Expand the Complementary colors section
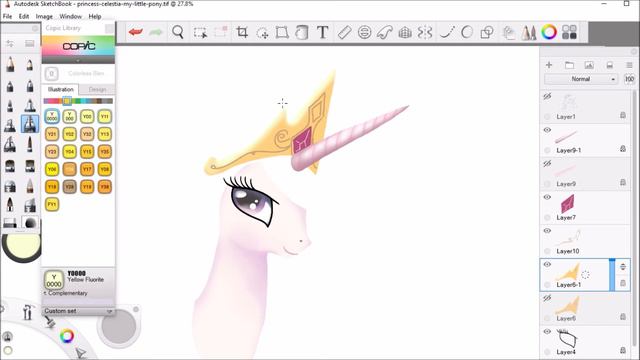 (65, 293)
